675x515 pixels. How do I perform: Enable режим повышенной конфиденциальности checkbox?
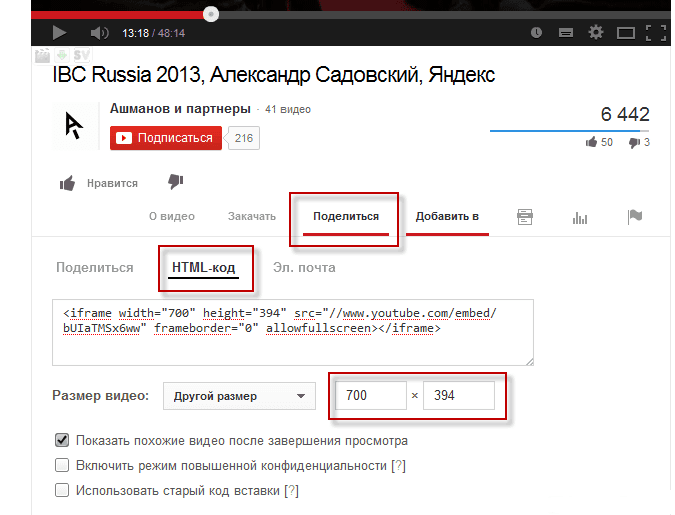(62, 465)
